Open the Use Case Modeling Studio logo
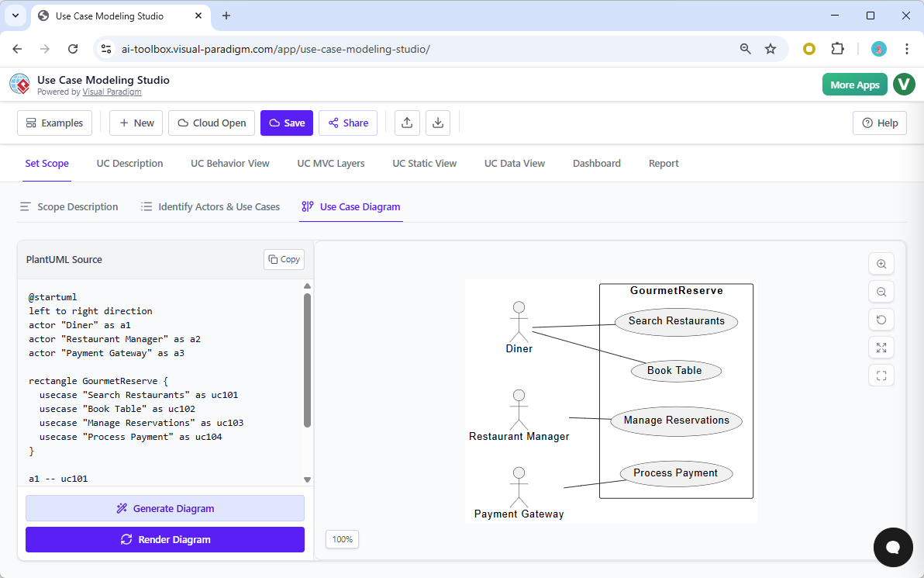Image resolution: width=924 pixels, height=578 pixels. point(19,84)
